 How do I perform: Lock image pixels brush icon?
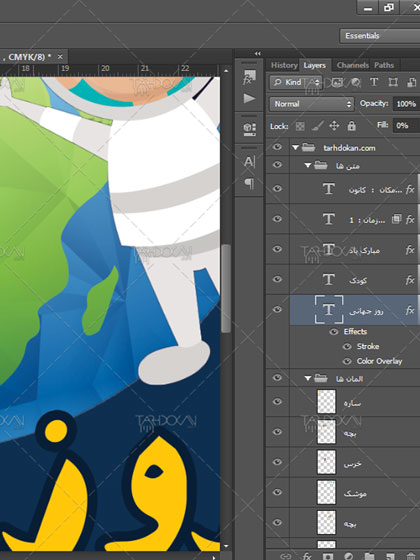318,126
